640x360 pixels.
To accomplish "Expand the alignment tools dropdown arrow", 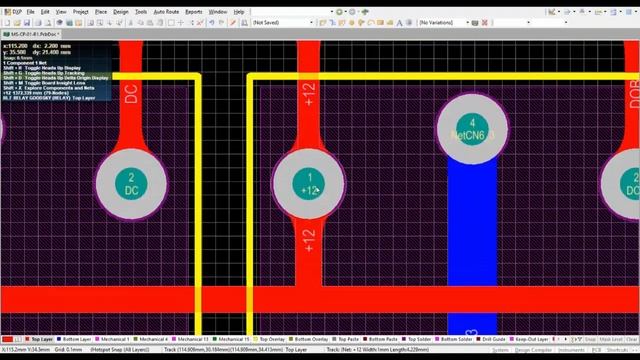I will [574, 12].
